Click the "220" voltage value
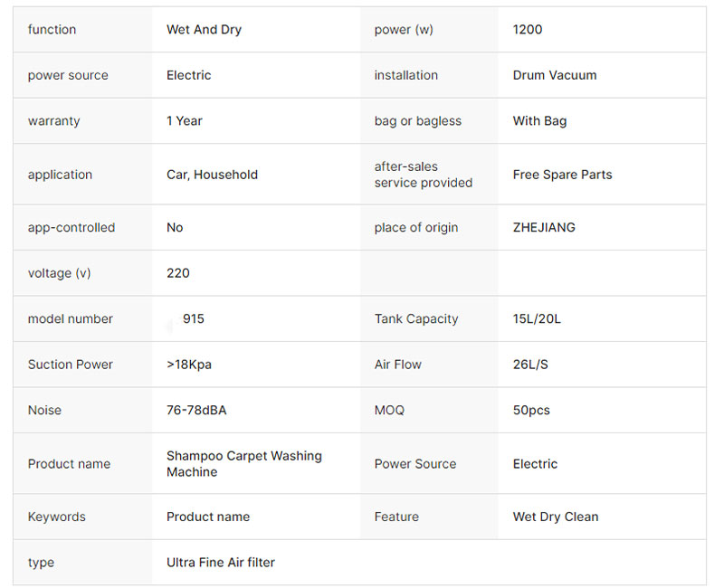Screen dimensions: 724x588 pos(178,273)
